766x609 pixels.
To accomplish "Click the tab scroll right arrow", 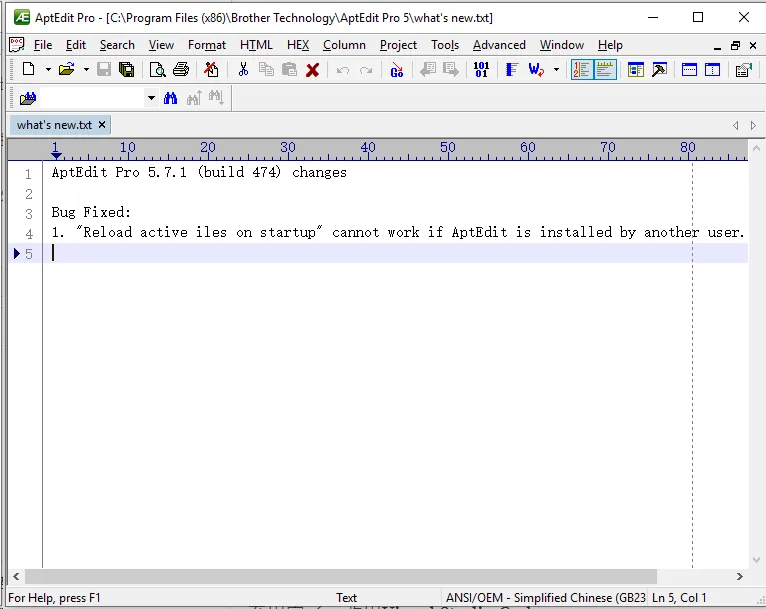I will point(753,126).
